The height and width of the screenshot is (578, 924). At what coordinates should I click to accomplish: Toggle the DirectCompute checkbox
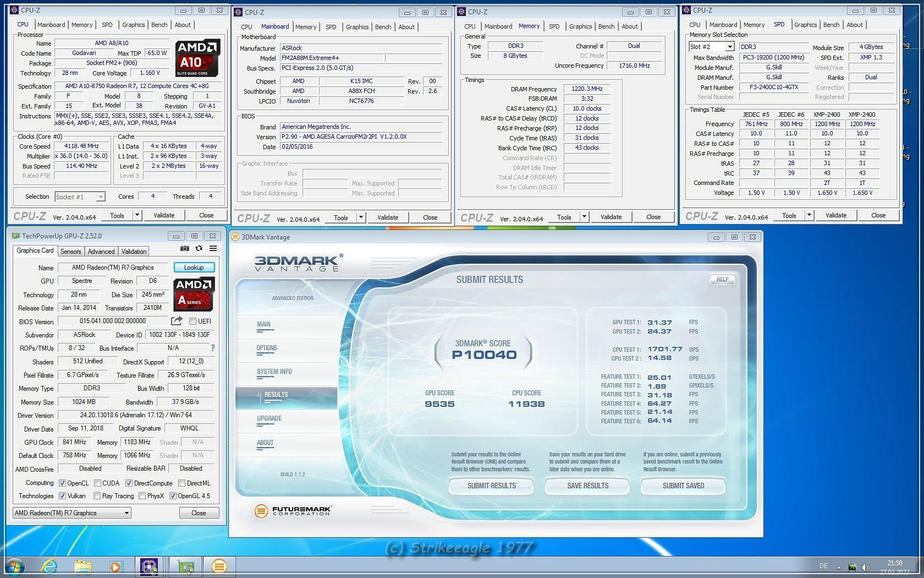coord(129,483)
